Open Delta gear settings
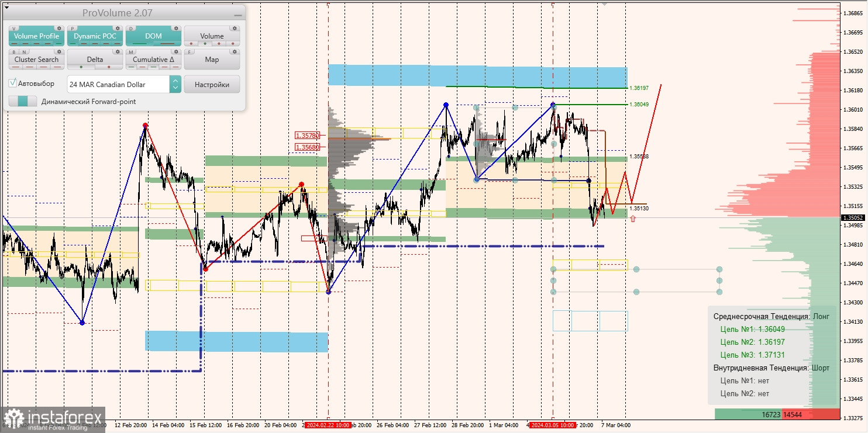 pyautogui.click(x=117, y=51)
